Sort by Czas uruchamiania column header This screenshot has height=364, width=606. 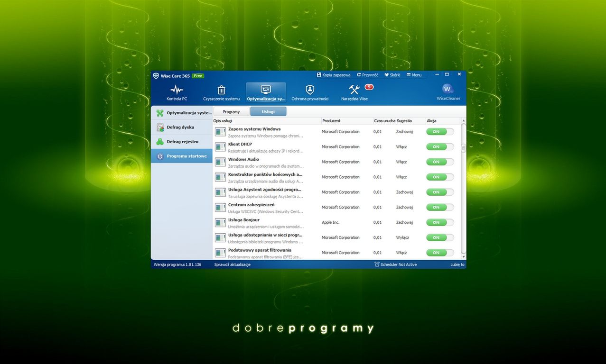384,121
